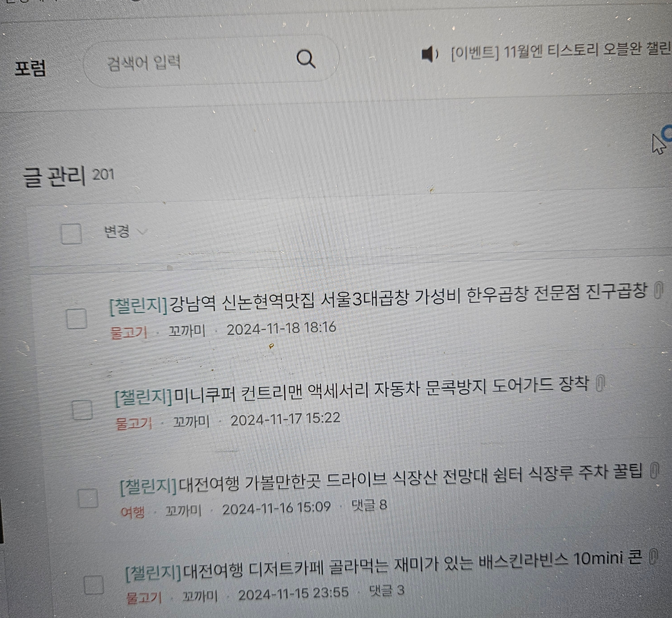Tick the 배스킨라빈스 post checkbox
This screenshot has width=672, height=618.
[94, 585]
